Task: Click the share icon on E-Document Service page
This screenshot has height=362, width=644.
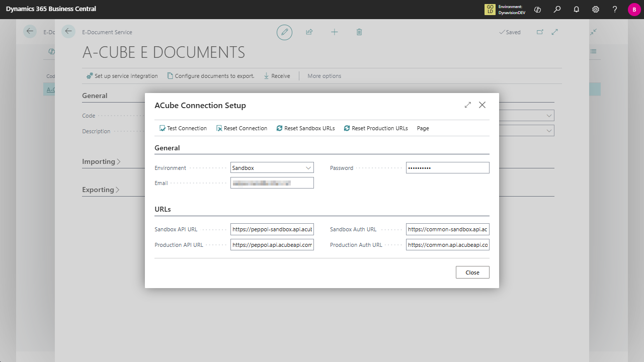Action: click(x=309, y=32)
